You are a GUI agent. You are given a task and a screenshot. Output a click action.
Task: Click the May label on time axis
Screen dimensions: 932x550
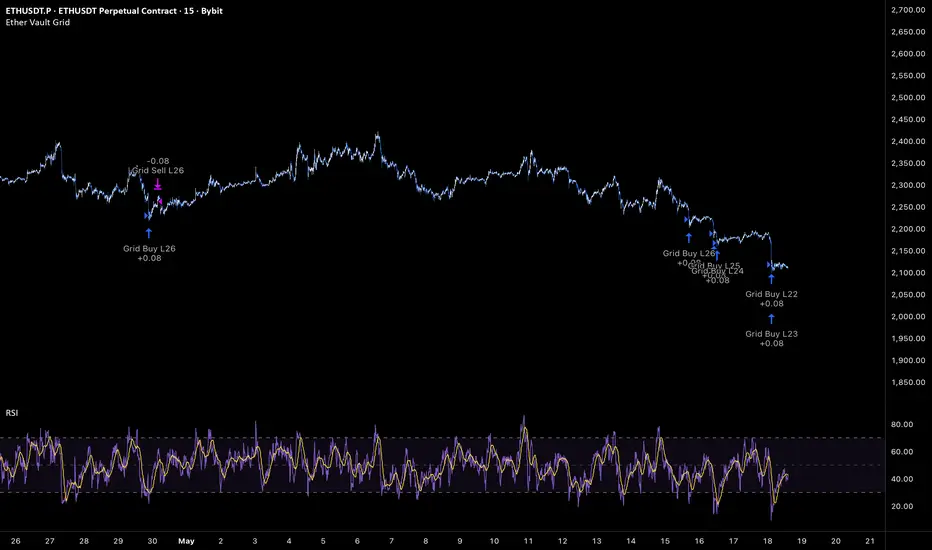pyautogui.click(x=187, y=541)
